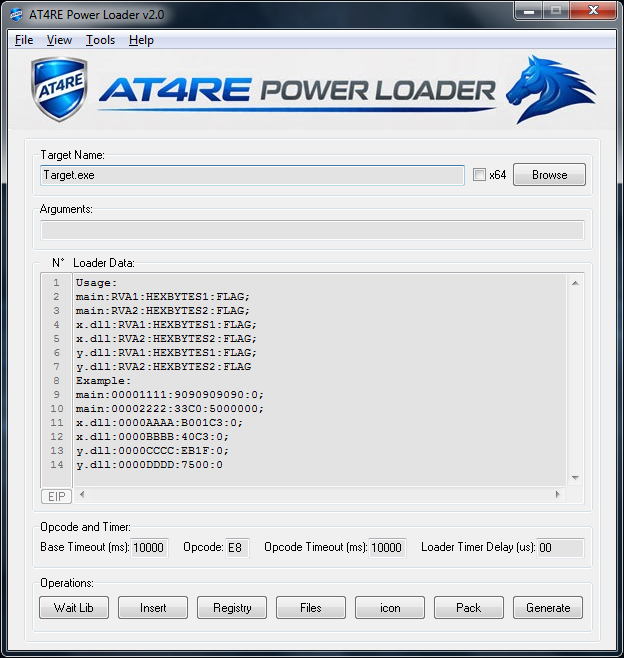
Task: Click the icon operation button
Action: pos(390,607)
